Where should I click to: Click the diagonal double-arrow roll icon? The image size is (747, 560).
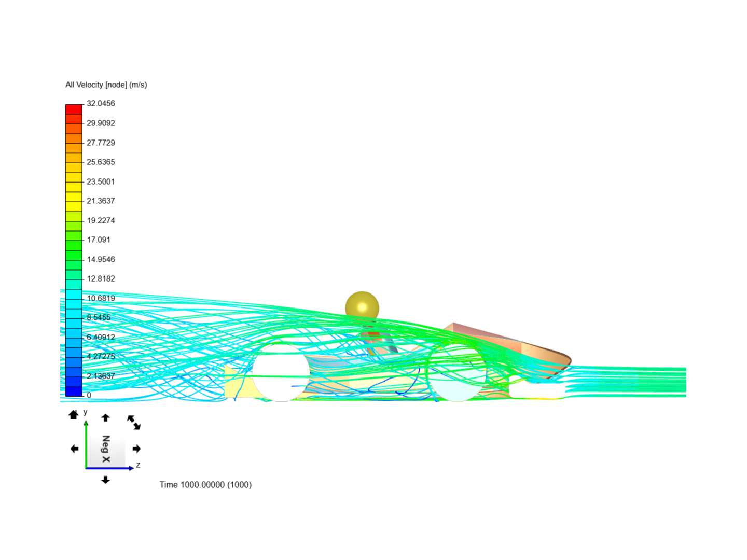pyautogui.click(x=134, y=422)
